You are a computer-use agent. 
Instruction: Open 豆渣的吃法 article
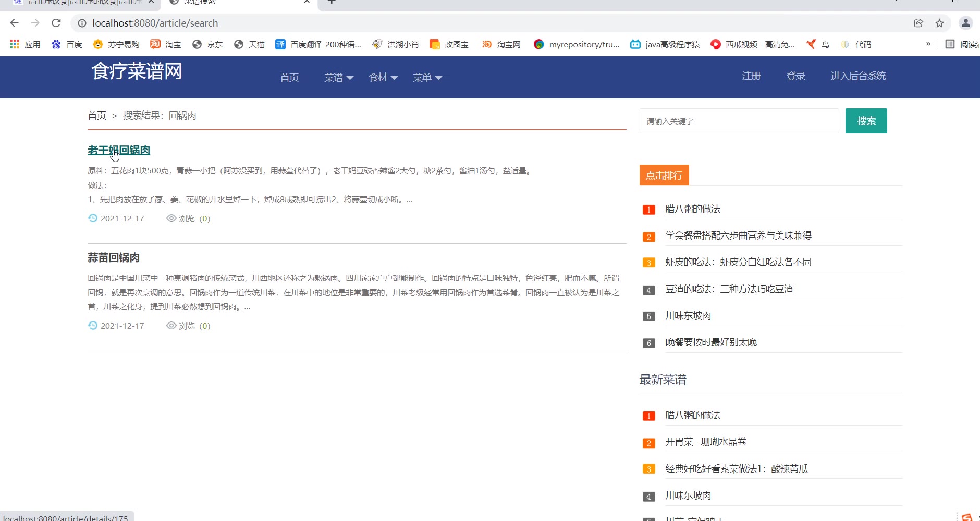click(x=729, y=289)
